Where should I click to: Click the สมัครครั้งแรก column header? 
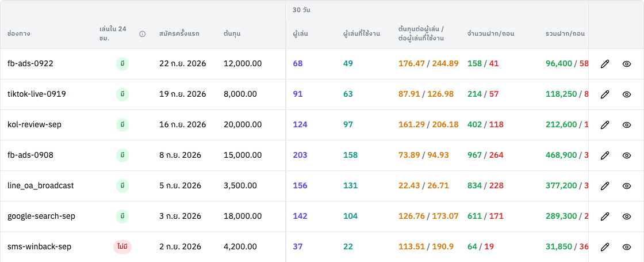tap(179, 34)
